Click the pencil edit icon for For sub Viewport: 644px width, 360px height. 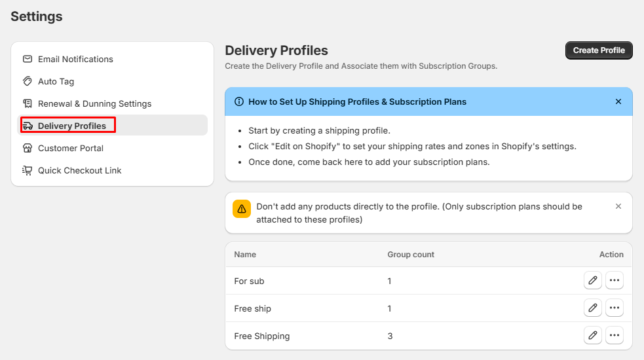pos(592,281)
